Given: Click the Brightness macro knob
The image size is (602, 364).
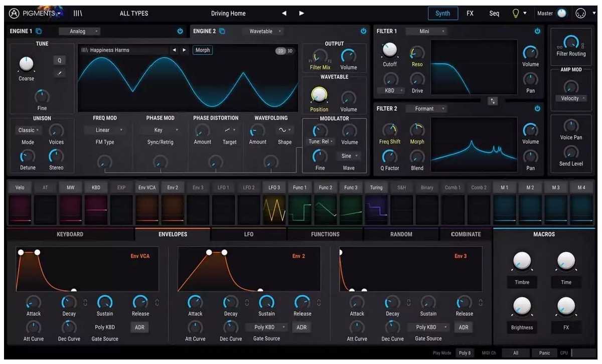Looking at the screenshot, I should pos(522,306).
